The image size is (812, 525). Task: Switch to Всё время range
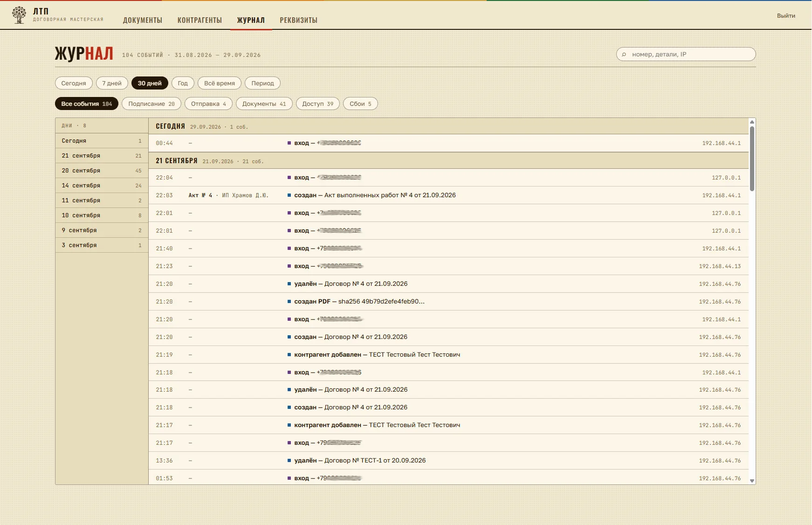pos(220,83)
